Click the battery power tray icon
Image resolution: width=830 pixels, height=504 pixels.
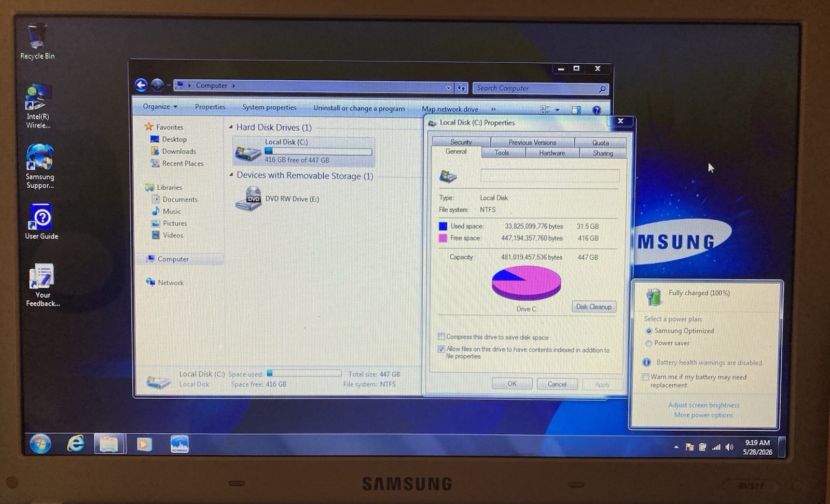[x=702, y=447]
